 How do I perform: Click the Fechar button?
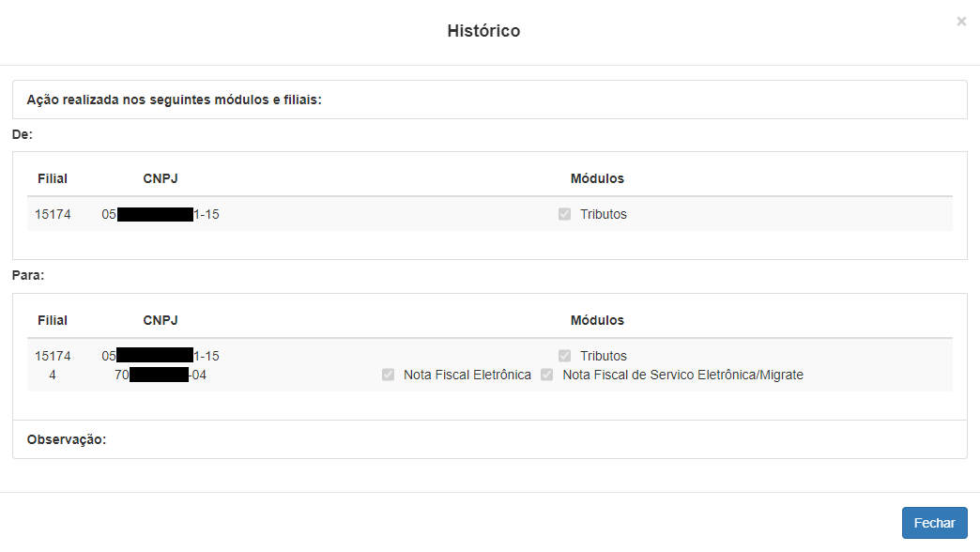pyautogui.click(x=934, y=523)
